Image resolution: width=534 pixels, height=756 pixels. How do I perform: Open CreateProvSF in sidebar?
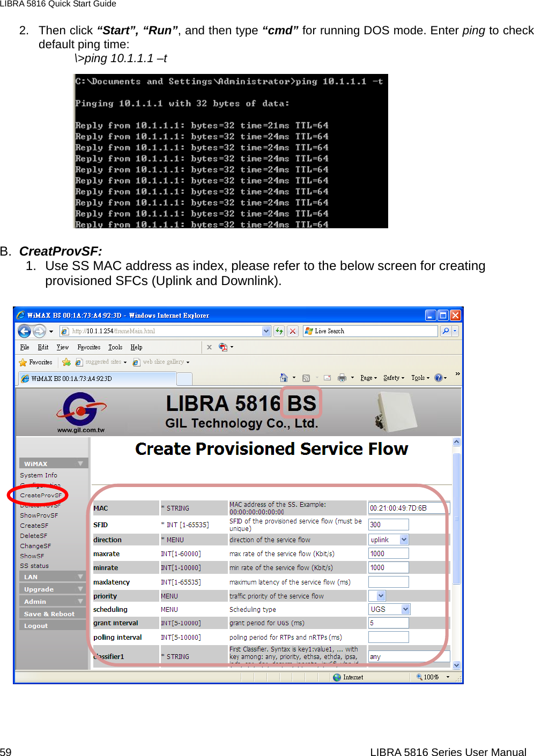41,495
